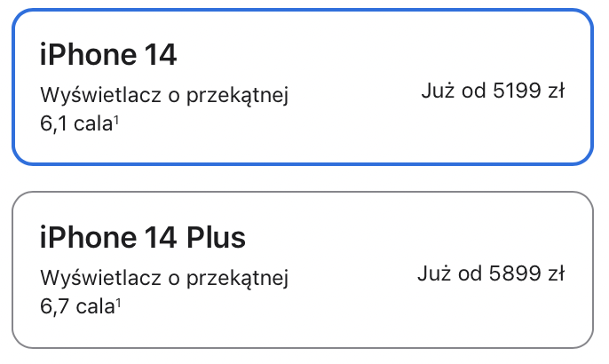Click the '6,1 cala' display size text

(76, 124)
